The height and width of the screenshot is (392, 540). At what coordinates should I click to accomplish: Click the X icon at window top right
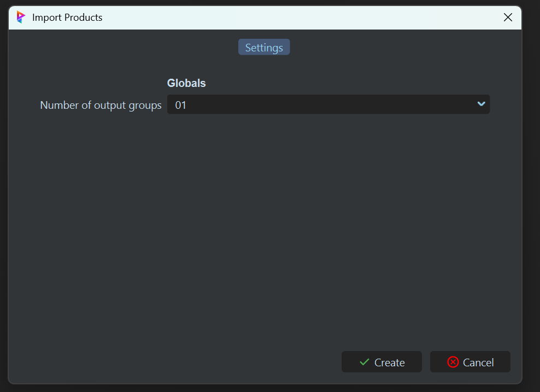[x=508, y=17]
